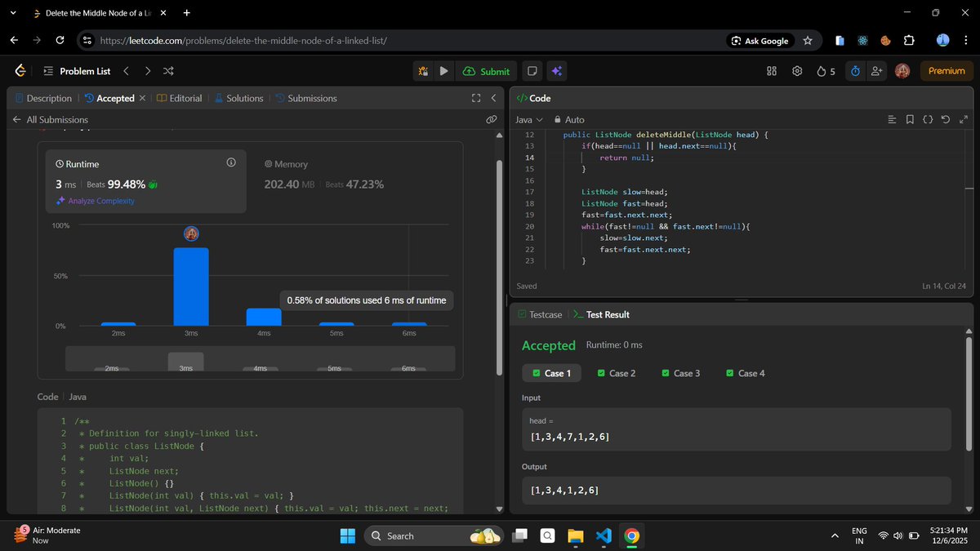
Task: Open the debugger bug icon
Action: point(424,71)
